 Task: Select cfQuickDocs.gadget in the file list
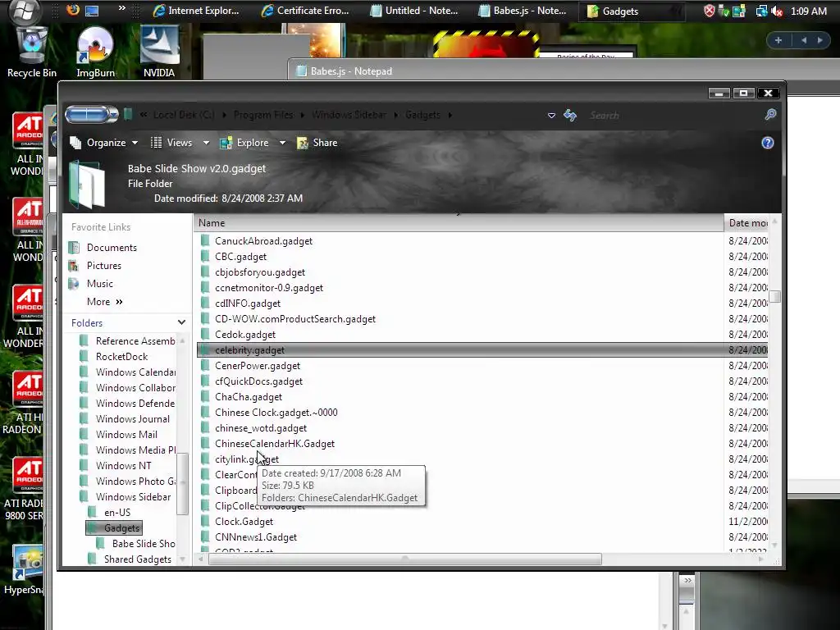coord(258,381)
